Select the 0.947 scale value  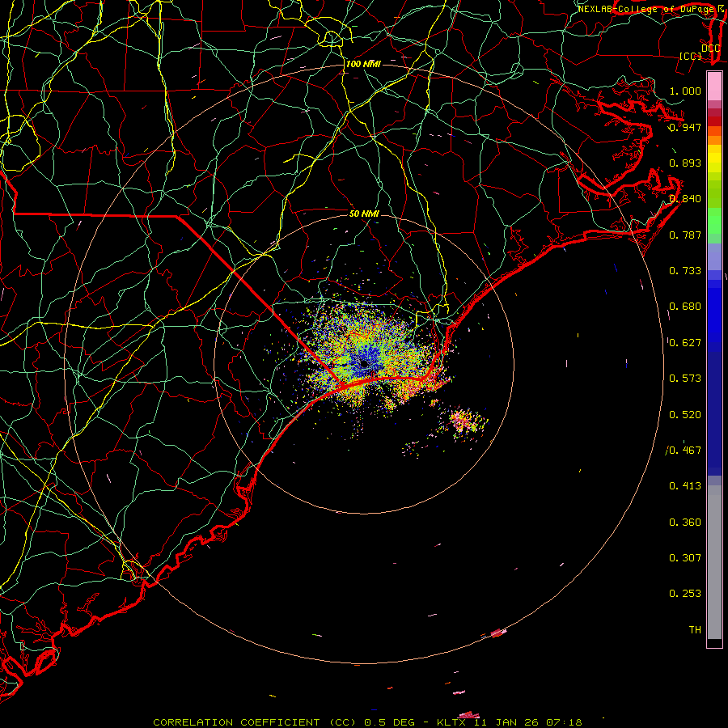click(x=685, y=127)
